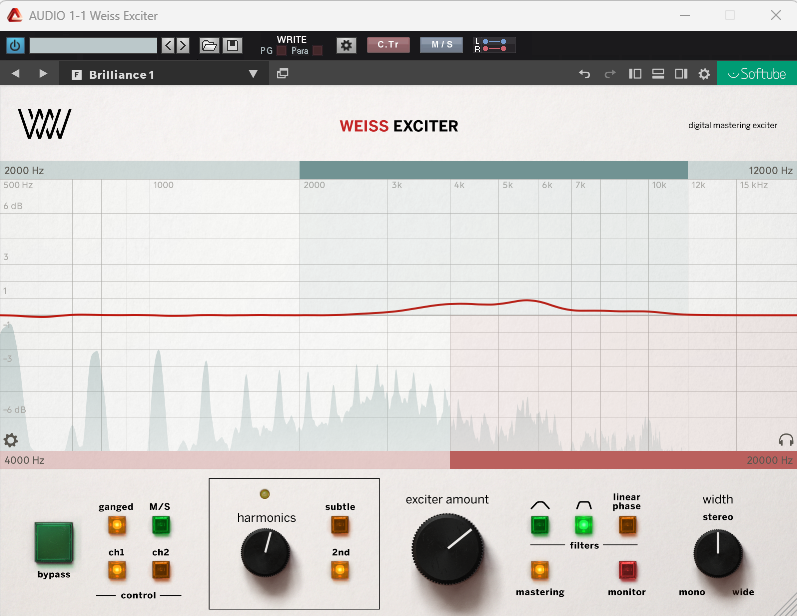Viewport: 797px width, 616px height.
Task: Click the headphones listen icon
Action: coord(786,440)
